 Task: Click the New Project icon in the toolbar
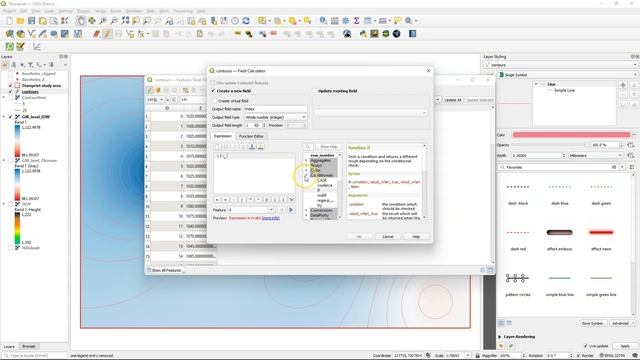(9, 20)
